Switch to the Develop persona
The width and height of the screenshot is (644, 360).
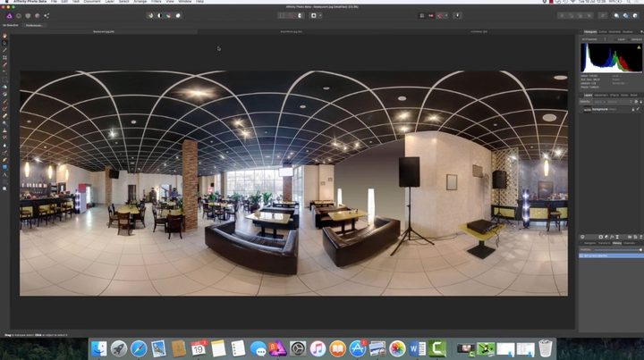[28, 16]
